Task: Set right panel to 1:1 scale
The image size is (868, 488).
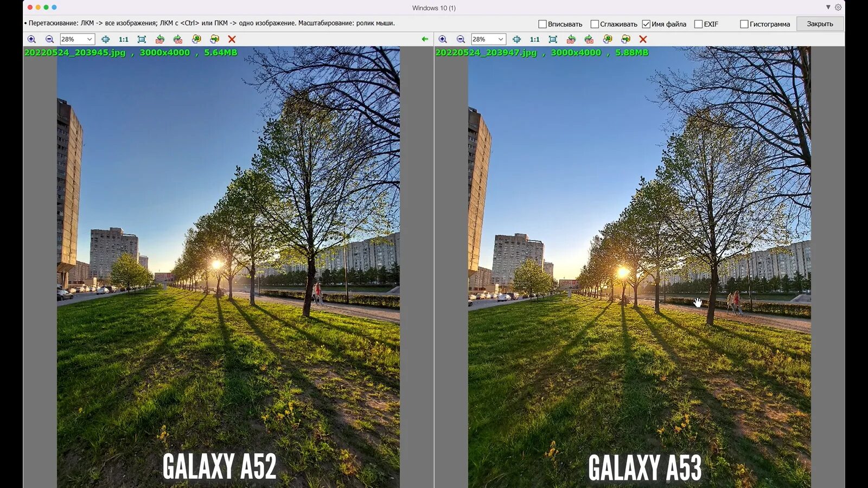Action: click(535, 39)
